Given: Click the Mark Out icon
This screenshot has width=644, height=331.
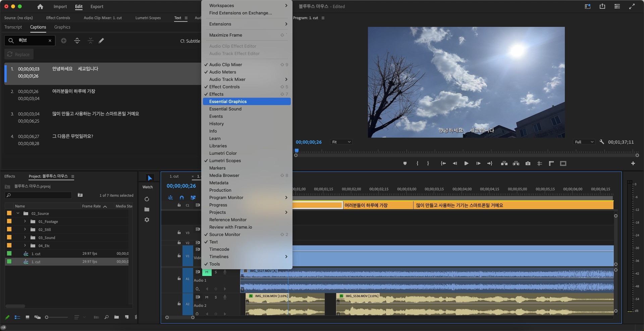Looking at the screenshot, I should point(428,163).
